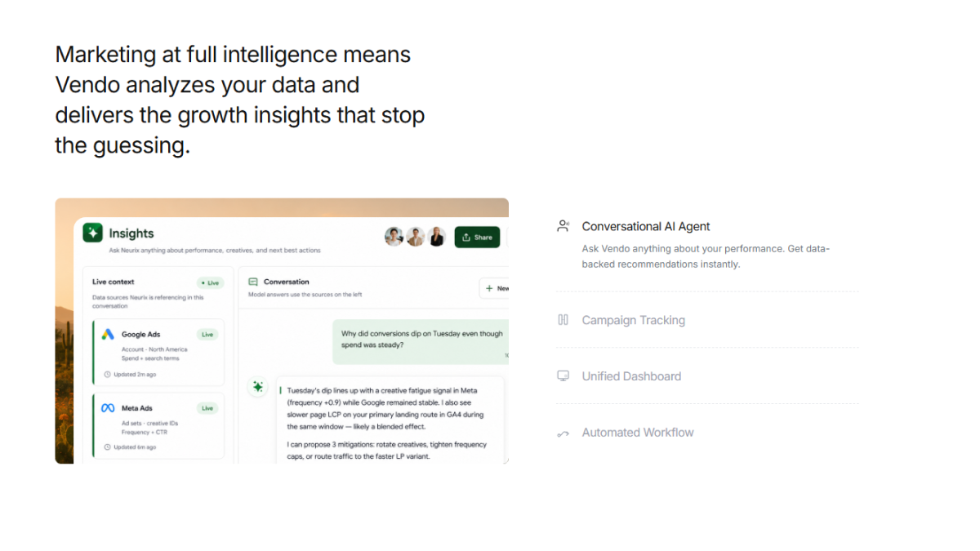Expand the Unified Dashboard feature item
The height and width of the screenshot is (551, 980).
coord(707,376)
